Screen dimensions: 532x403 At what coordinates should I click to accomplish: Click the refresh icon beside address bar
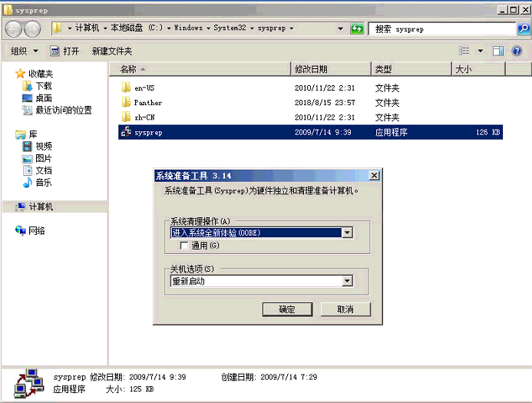(357, 28)
